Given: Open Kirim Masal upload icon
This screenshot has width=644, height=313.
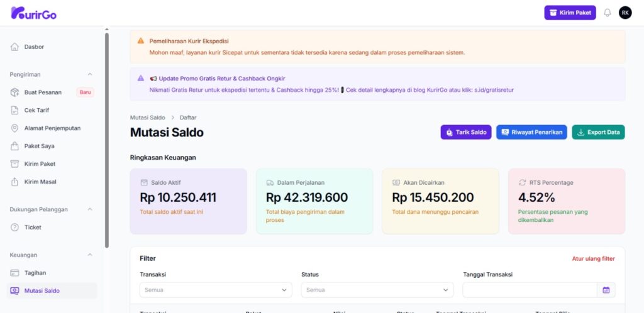Looking at the screenshot, I should pyautogui.click(x=14, y=182).
